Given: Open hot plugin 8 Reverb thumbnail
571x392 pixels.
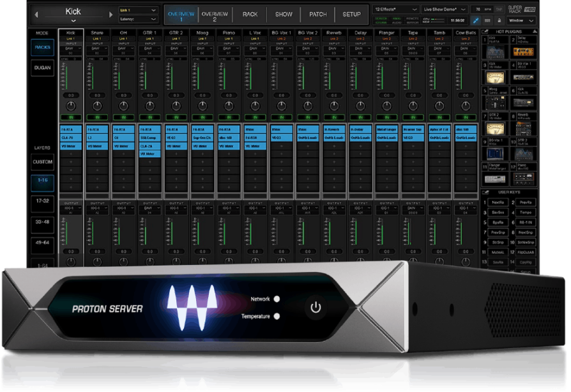Looking at the screenshot, I should tap(523, 128).
